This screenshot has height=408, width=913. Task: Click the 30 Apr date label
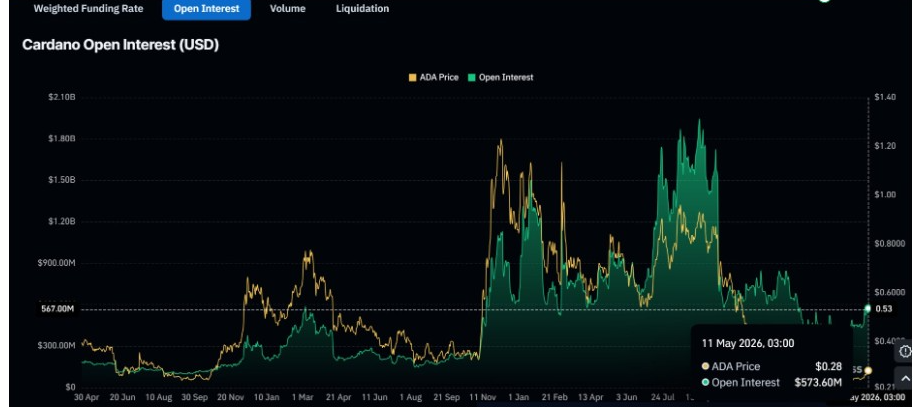(x=86, y=398)
